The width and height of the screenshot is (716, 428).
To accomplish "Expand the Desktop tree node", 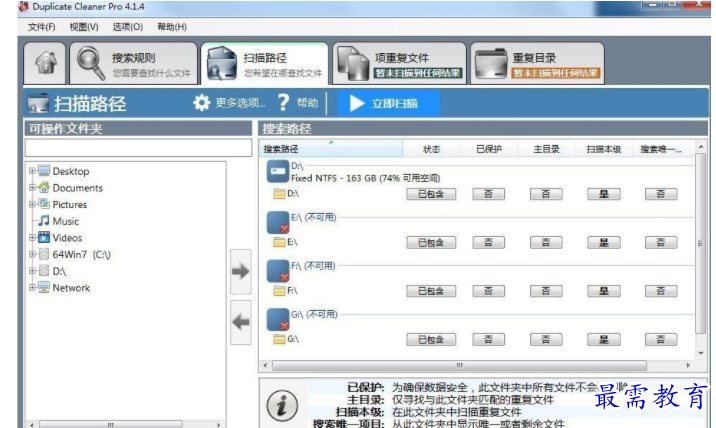I will pos(32,171).
